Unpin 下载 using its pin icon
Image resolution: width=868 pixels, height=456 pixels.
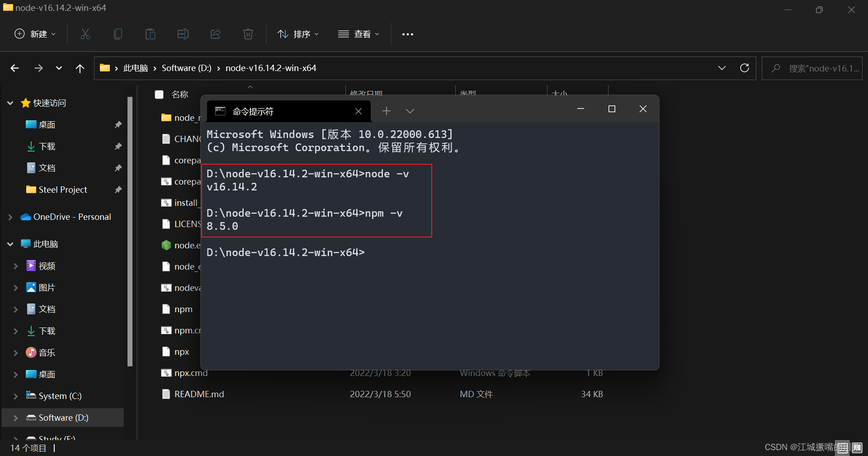pos(118,147)
